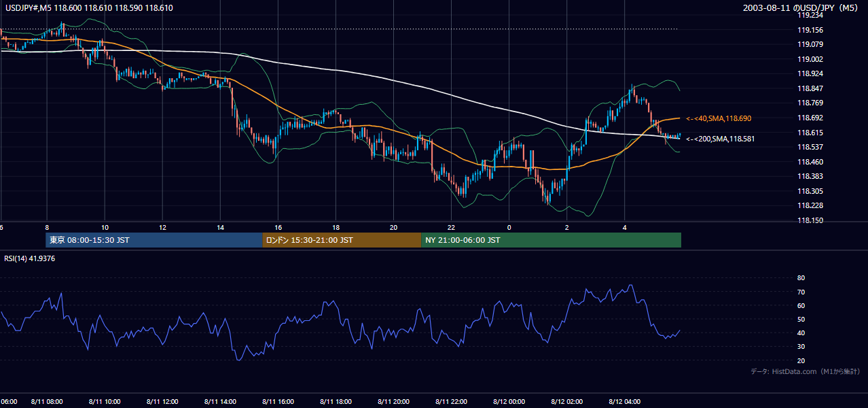Click hour marker 22 under the price chart
This screenshot has height=408, width=868.
[451, 227]
